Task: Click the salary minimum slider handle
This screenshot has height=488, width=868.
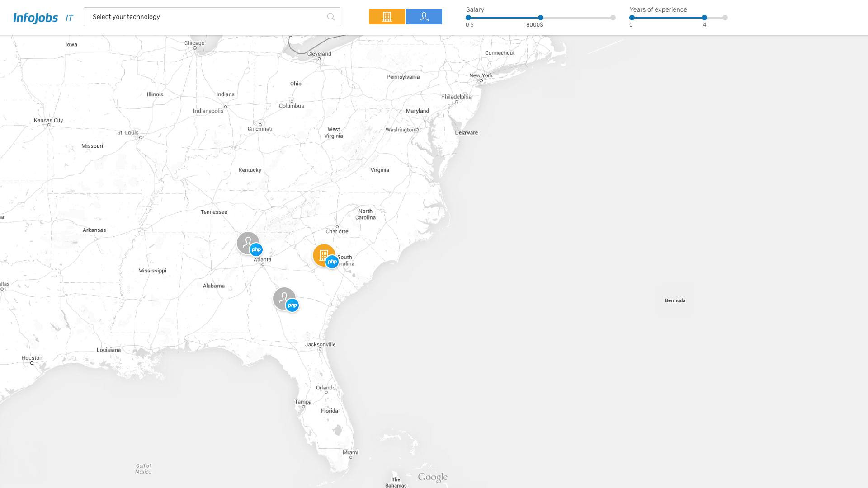Action: (x=468, y=18)
